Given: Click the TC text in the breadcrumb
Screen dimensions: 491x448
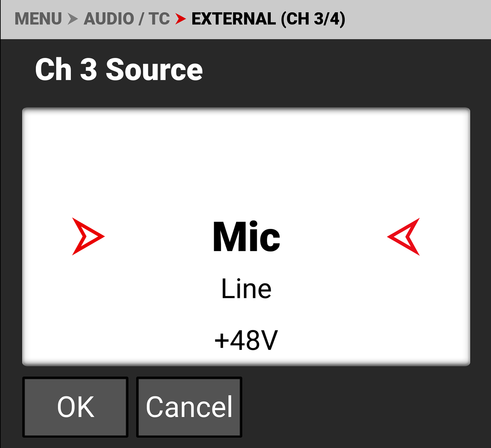Looking at the screenshot, I should click(x=159, y=19).
